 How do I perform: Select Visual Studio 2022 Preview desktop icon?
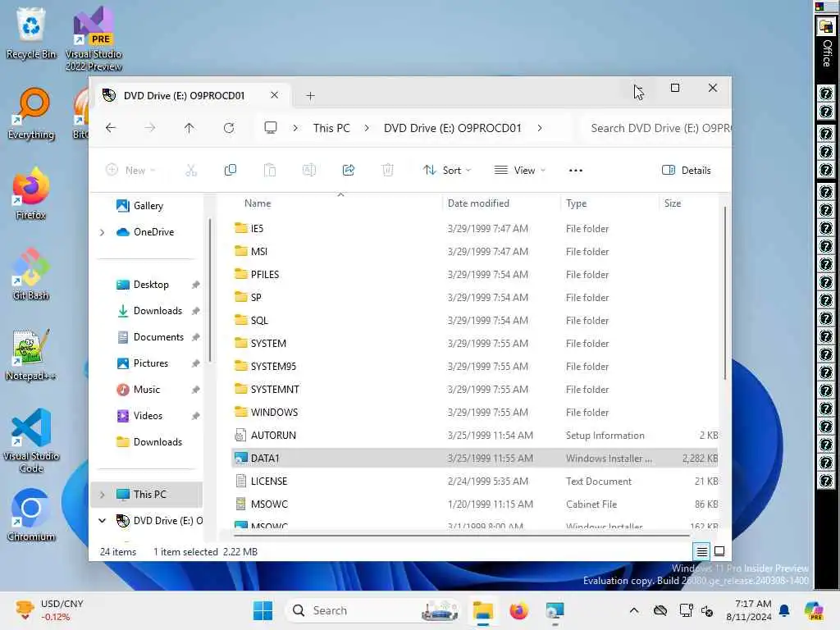click(94, 39)
